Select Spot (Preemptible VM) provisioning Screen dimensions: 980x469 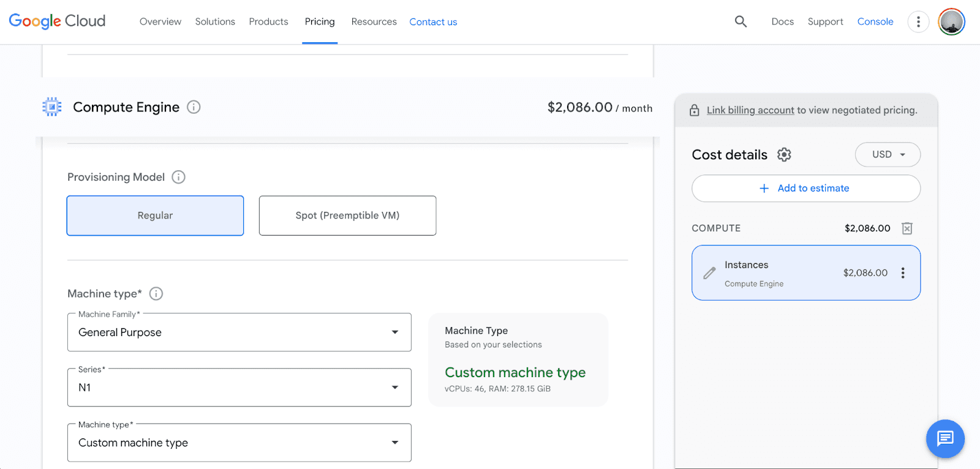point(347,216)
